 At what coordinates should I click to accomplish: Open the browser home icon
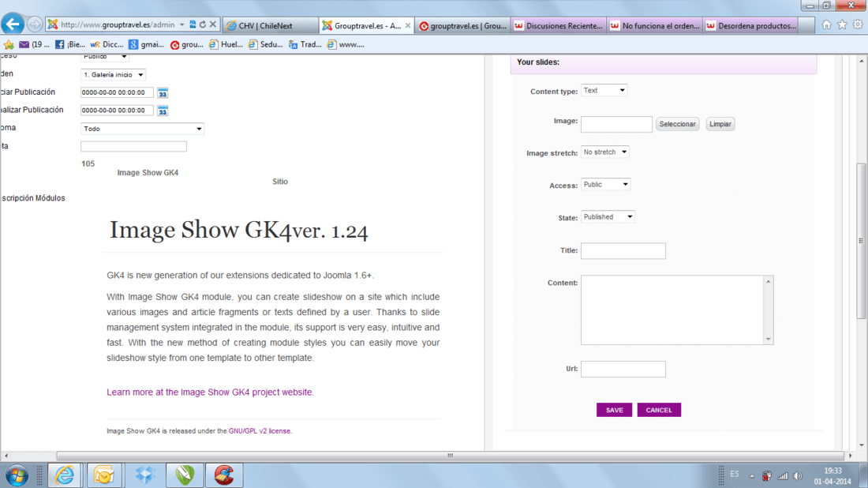tap(826, 24)
